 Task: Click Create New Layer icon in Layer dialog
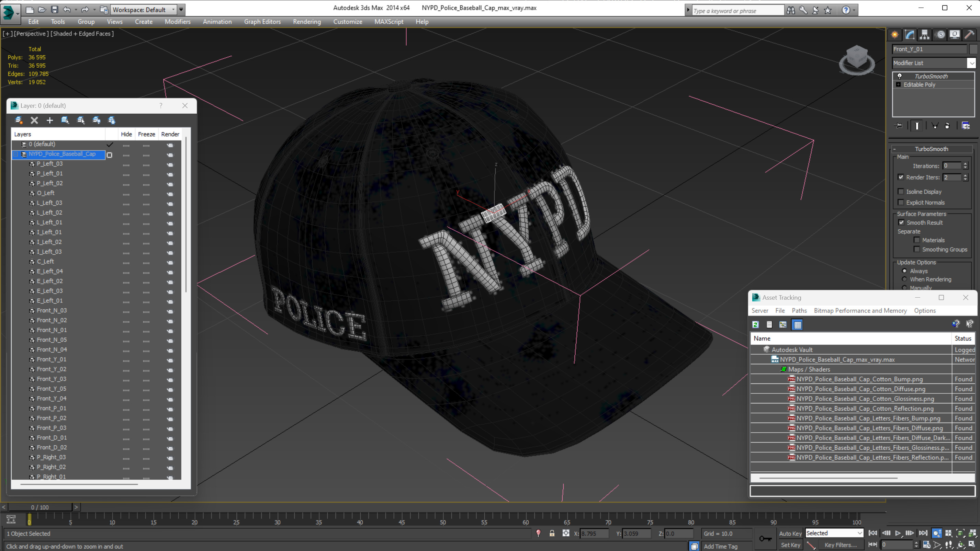[x=19, y=120]
